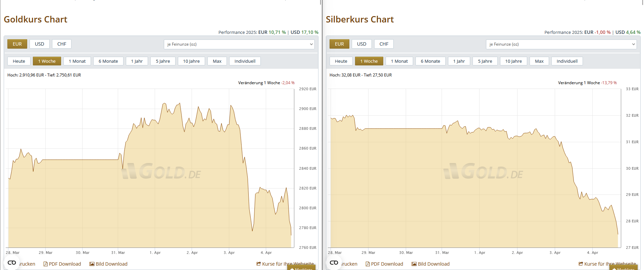This screenshot has height=270, width=644.
Task: Select EUR currency in Silberkurs chart
Action: (339, 44)
